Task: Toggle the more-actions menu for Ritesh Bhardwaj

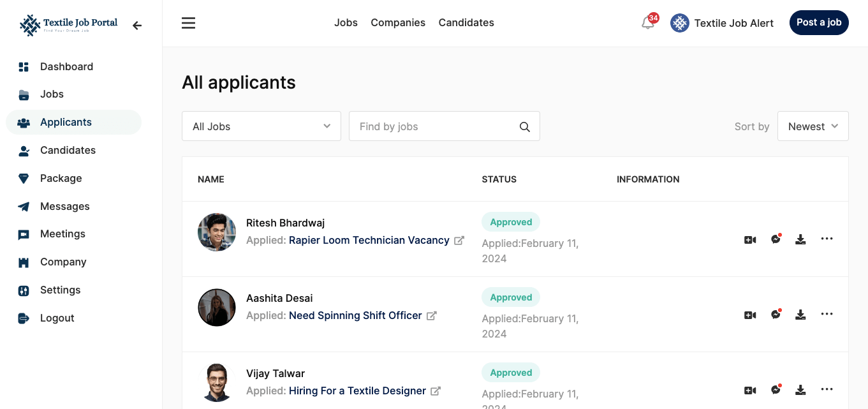Action: click(x=827, y=239)
